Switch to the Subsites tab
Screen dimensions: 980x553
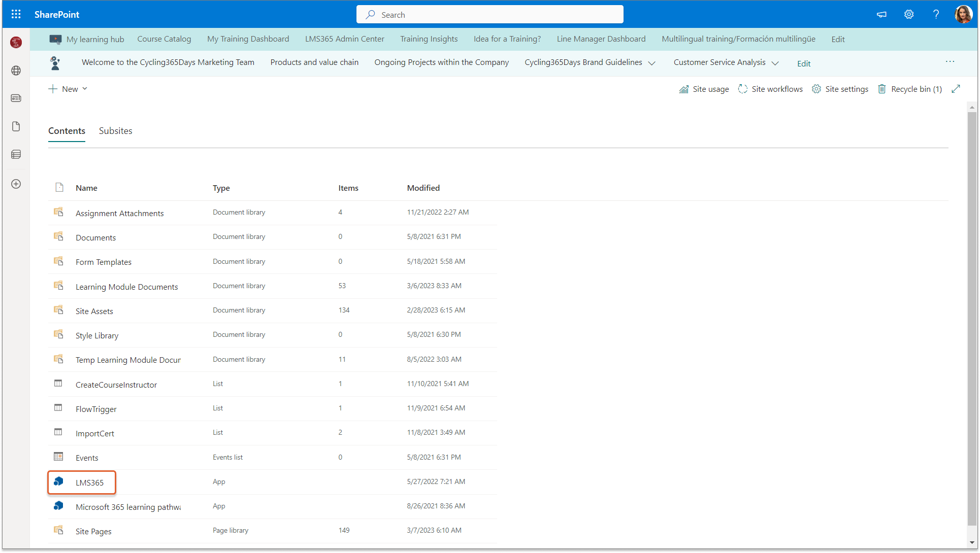[x=115, y=131]
